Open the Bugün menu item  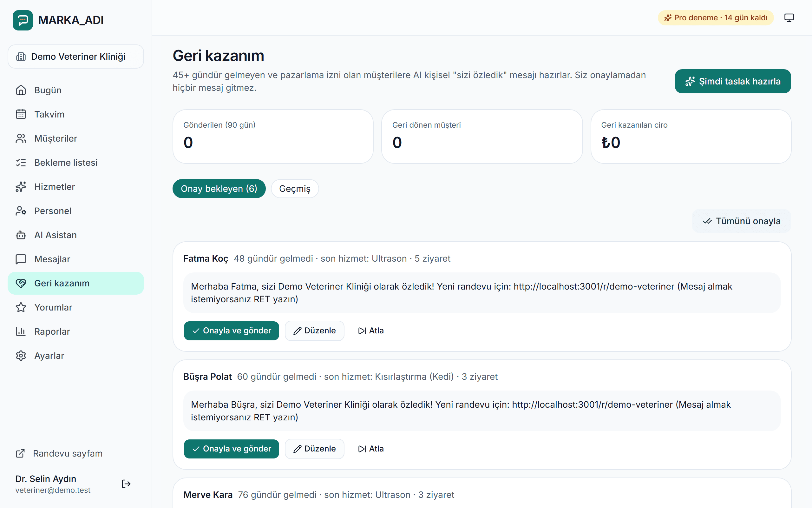[76, 90]
